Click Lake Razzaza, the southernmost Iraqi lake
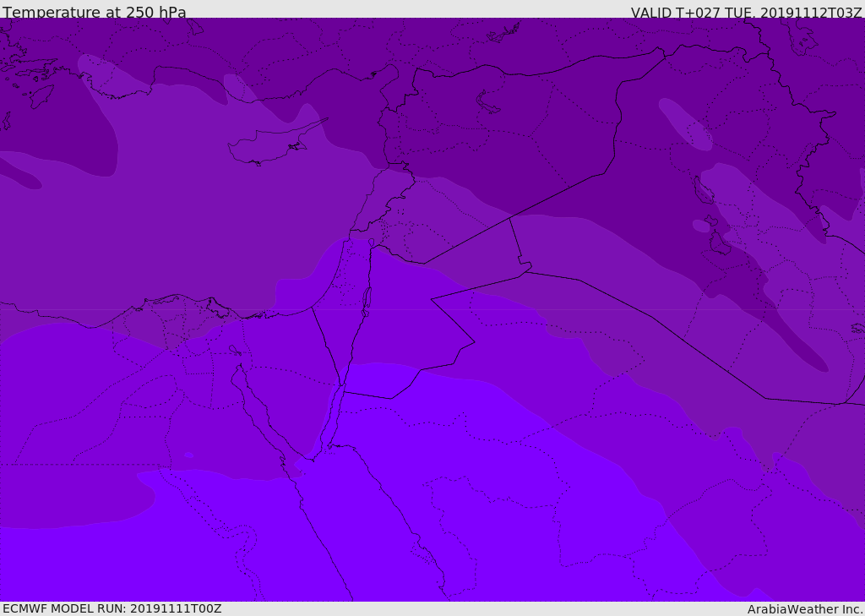Viewport: 865px width, 616px height. coord(720,248)
